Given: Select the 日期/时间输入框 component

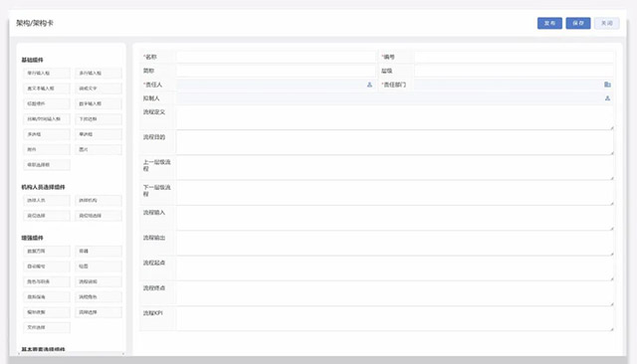Looking at the screenshot, I should point(47,119).
